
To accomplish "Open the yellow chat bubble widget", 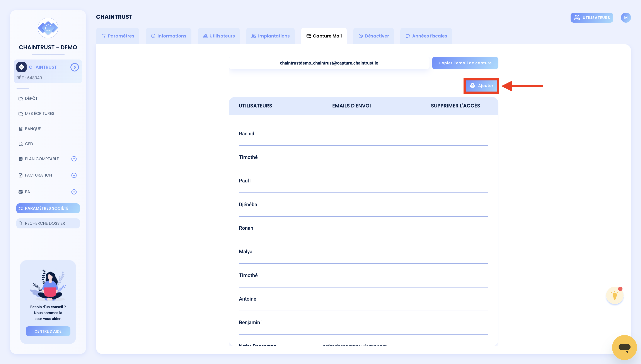I will coord(624,347).
